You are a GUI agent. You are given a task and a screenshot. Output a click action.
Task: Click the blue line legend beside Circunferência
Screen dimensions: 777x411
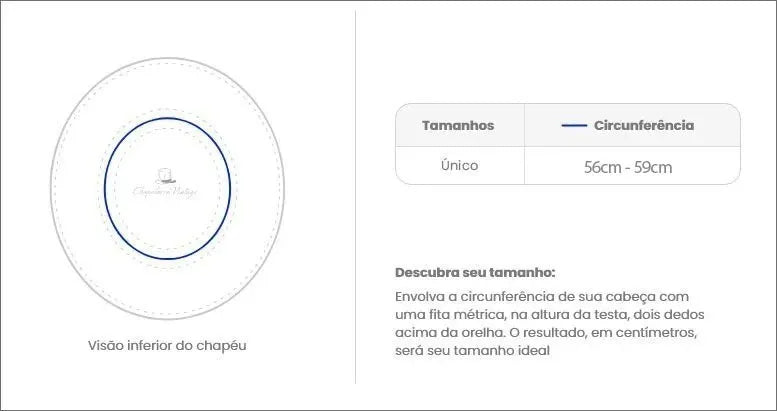(x=573, y=126)
